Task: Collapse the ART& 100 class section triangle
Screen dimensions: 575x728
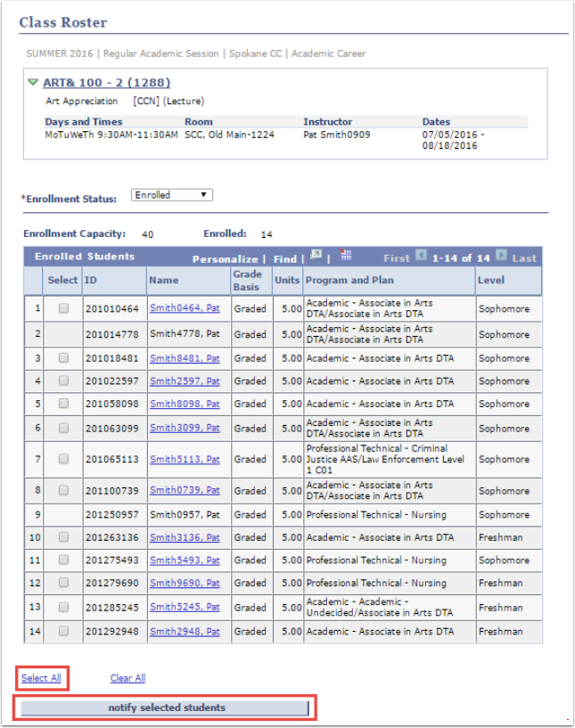Action: click(x=32, y=83)
